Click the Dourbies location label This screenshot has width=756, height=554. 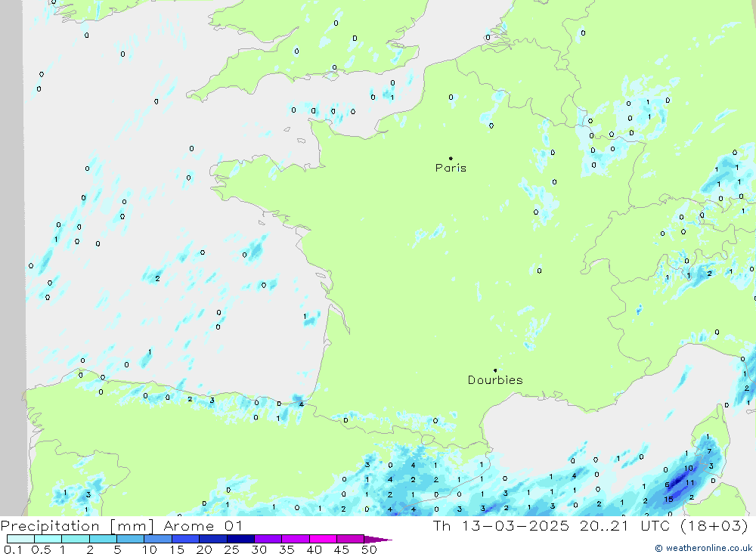pos(495,380)
